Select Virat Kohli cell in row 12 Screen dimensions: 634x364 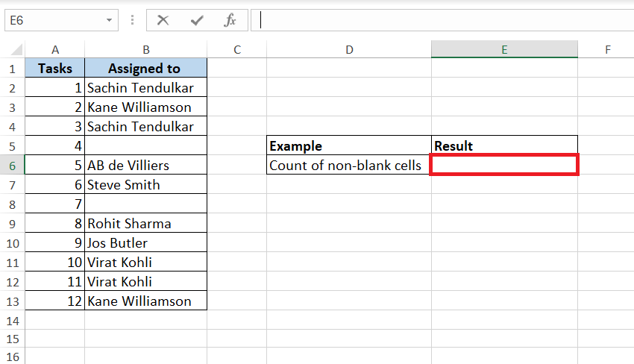click(x=146, y=281)
